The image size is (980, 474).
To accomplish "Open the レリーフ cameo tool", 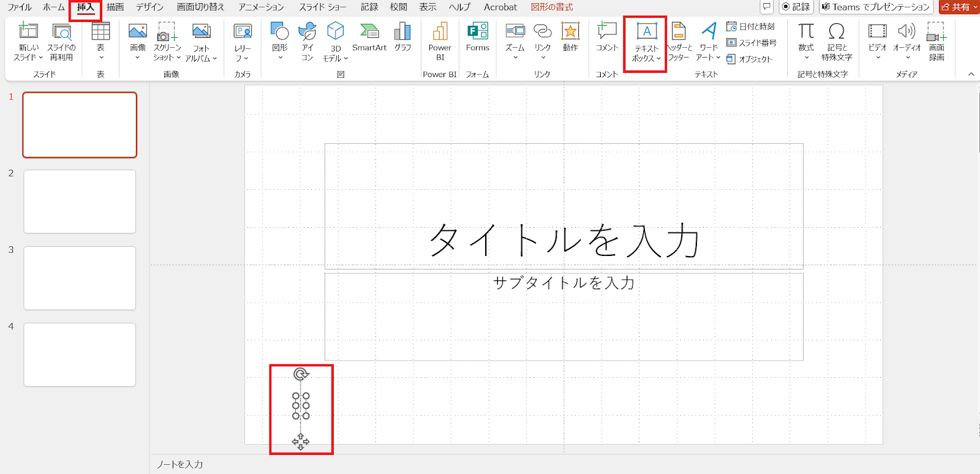I will coord(243,42).
